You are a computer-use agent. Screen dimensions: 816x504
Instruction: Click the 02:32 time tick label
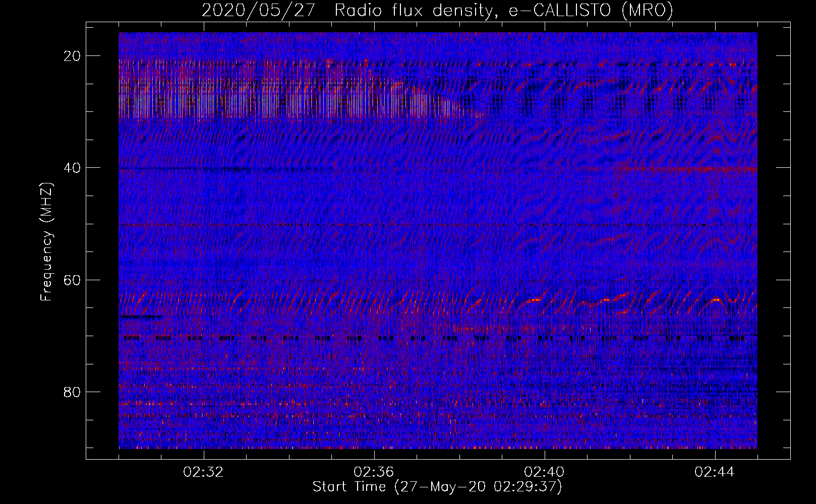coord(204,472)
